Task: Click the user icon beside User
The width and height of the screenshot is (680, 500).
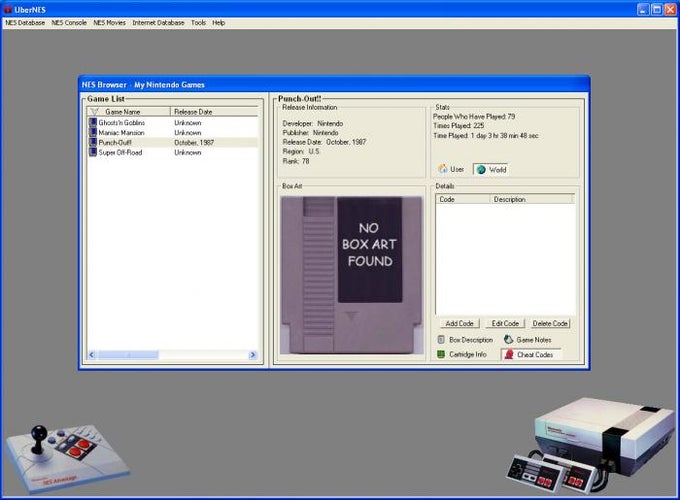Action: click(x=443, y=169)
